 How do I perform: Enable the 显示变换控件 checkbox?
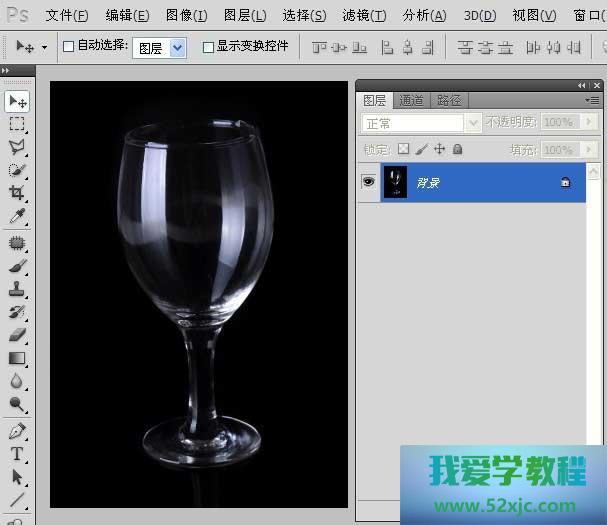(x=208, y=47)
